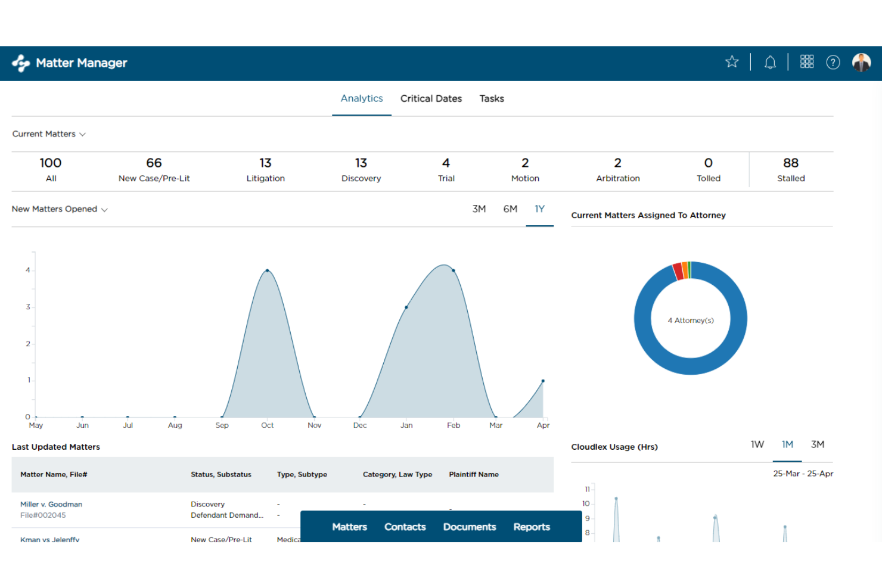Open the user profile avatar
The width and height of the screenshot is (882, 588).
pos(861,61)
